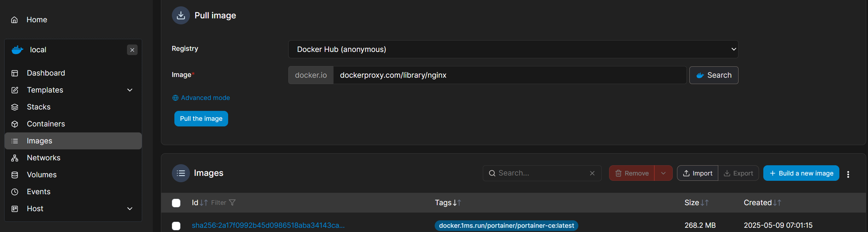This screenshot has width=868, height=232.
Task: Sort images by Size column arrows
Action: 705,203
